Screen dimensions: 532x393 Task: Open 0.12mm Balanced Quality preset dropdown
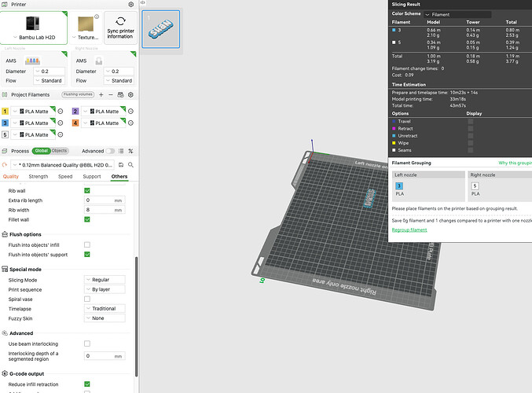point(62,165)
